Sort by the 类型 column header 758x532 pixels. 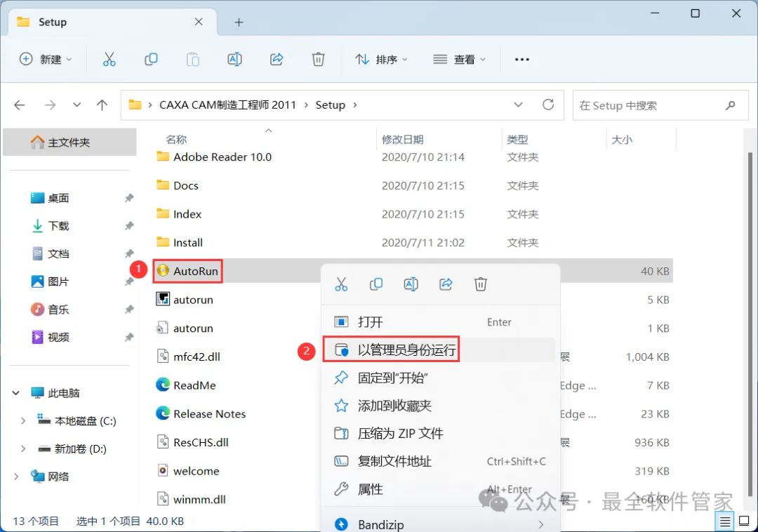coord(517,140)
